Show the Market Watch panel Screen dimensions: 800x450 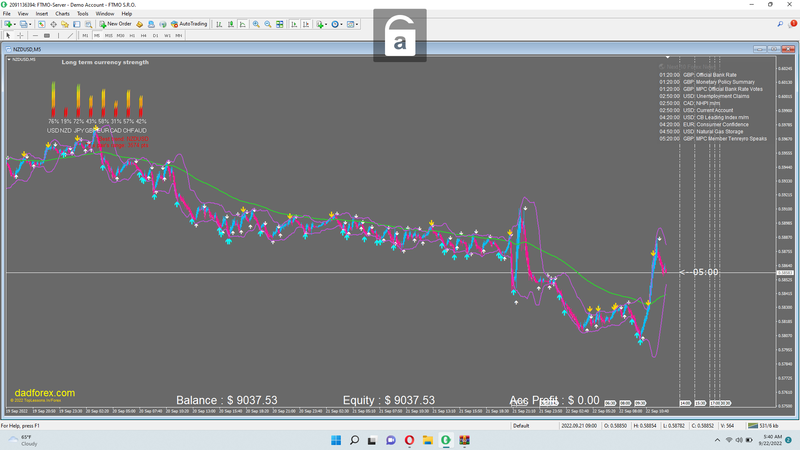point(41,24)
